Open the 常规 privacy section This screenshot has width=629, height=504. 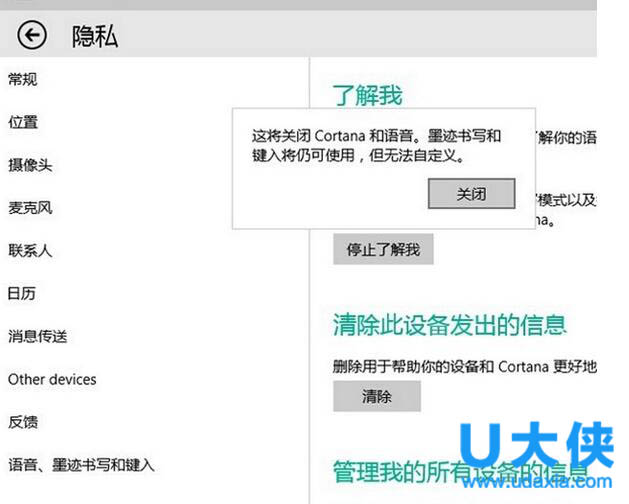[x=22, y=79]
